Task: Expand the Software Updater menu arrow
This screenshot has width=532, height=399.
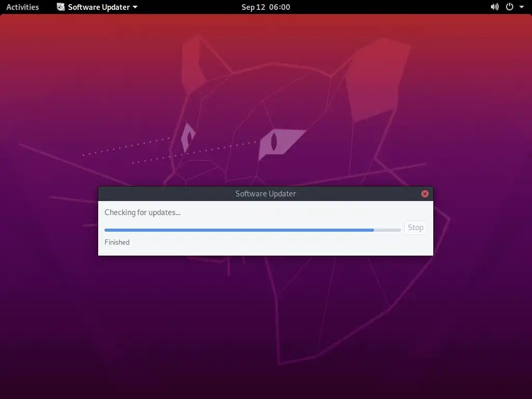Action: 135,7
